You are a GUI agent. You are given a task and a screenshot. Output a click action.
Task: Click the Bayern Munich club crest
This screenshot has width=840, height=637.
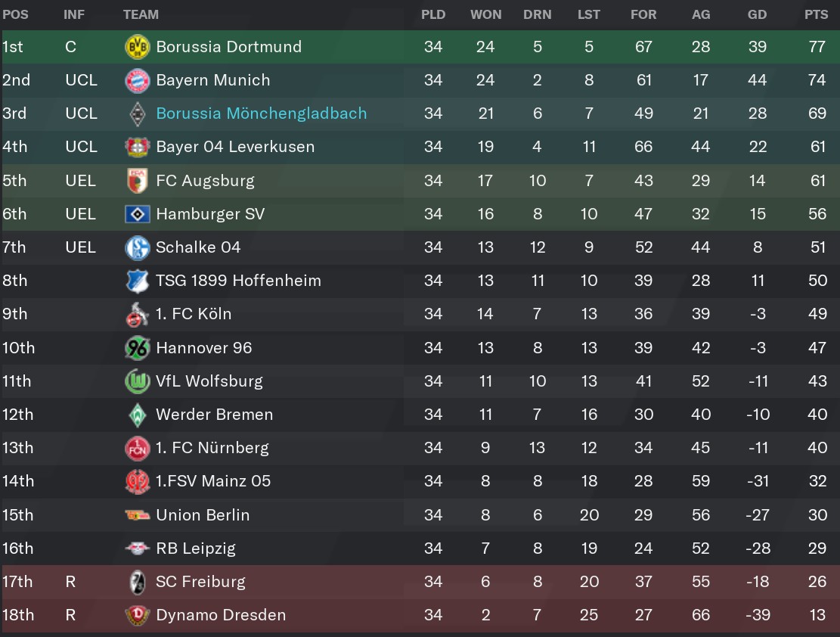pos(137,80)
